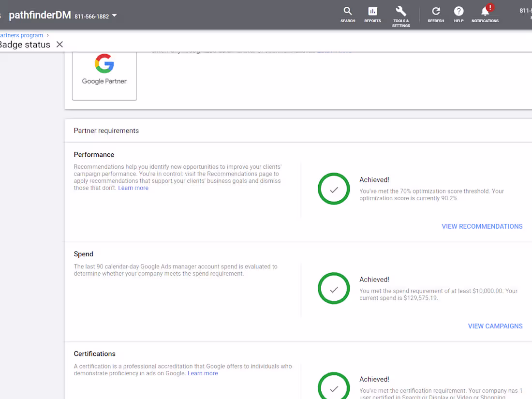Click the partners program breadcrumb
The width and height of the screenshot is (532, 399).
click(21, 35)
